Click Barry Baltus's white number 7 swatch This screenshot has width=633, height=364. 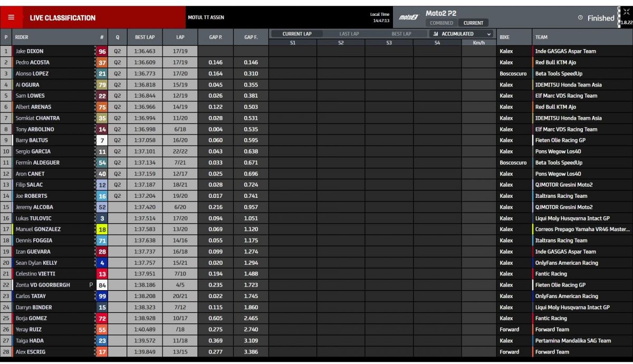click(x=102, y=140)
